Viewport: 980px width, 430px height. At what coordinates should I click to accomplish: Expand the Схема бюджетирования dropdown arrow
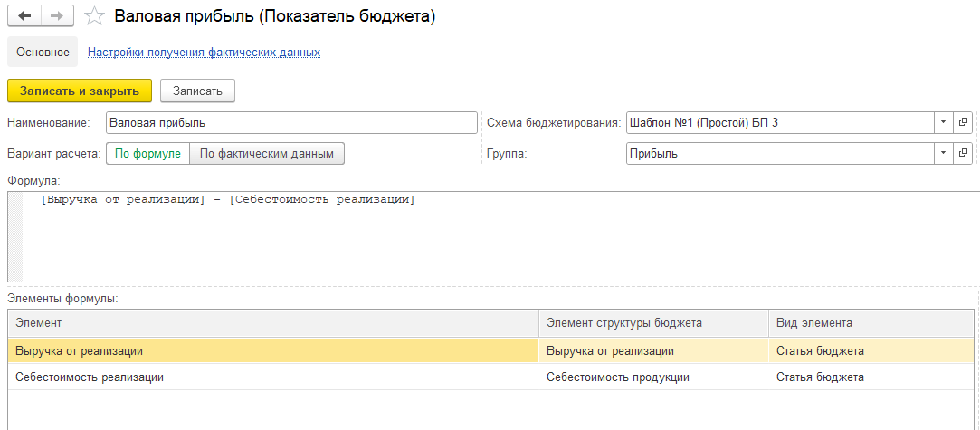coord(944,122)
